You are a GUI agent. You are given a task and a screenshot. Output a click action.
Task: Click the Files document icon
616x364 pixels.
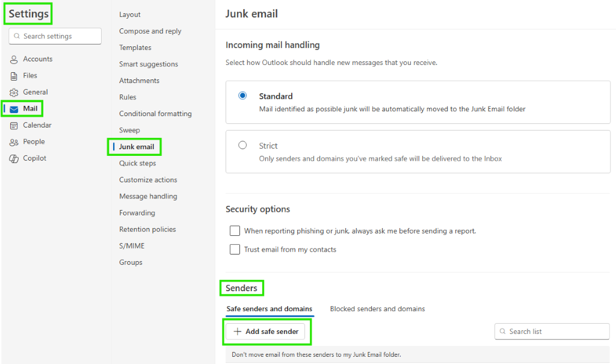(14, 76)
